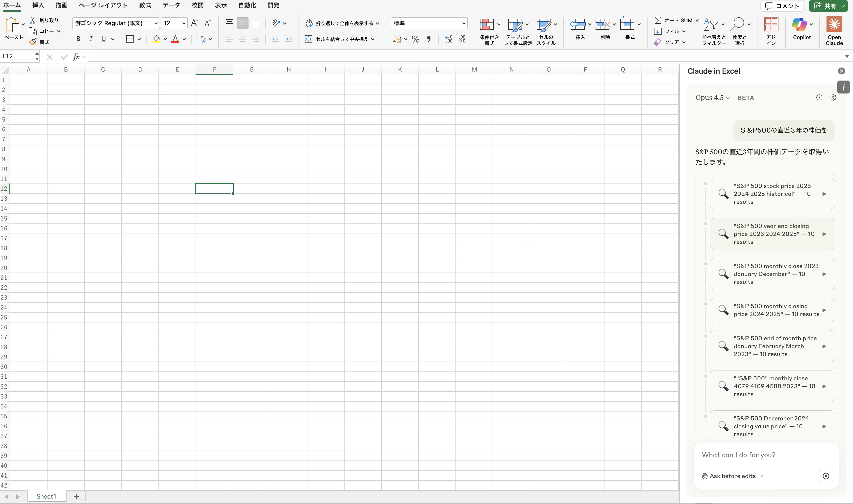This screenshot has width=853, height=504.
Task: Click the borders icon in font group
Action: (129, 39)
